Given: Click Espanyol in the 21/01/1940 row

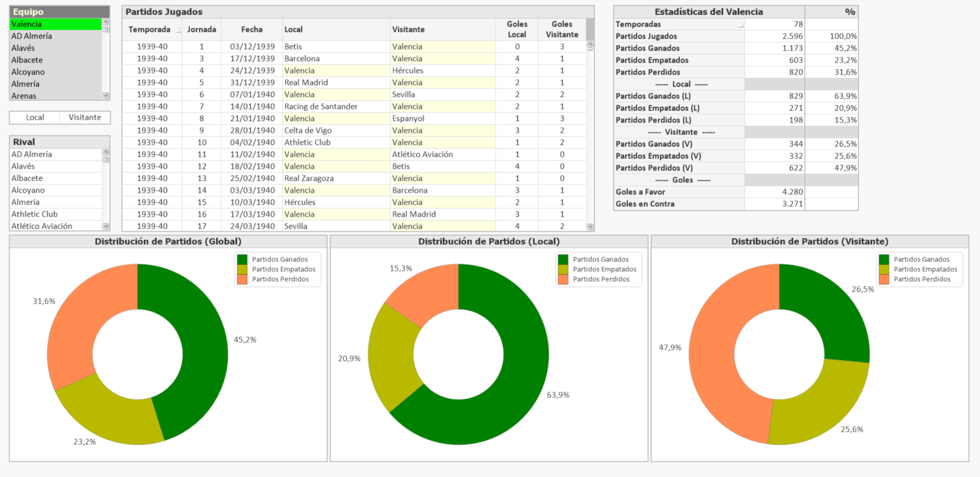Looking at the screenshot, I should tap(443, 118).
